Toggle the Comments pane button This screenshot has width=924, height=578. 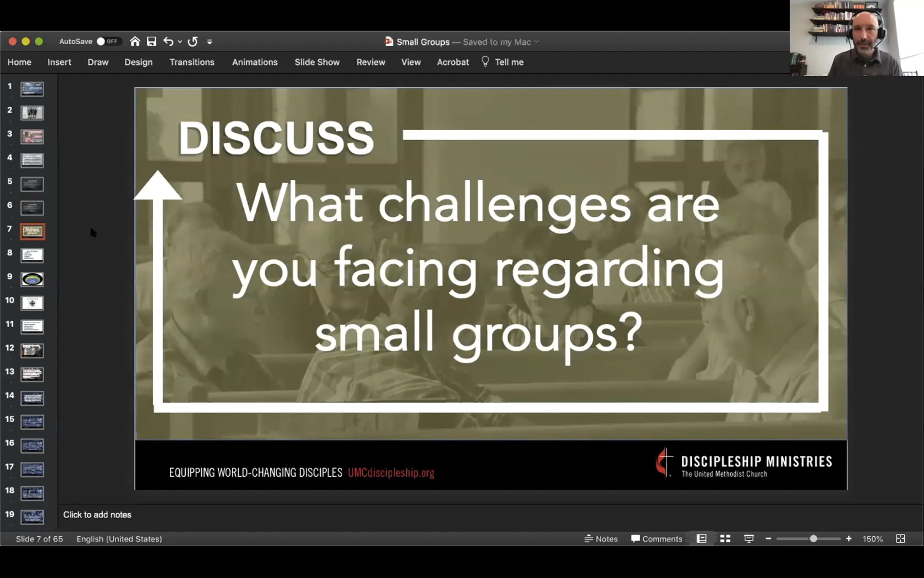(657, 539)
